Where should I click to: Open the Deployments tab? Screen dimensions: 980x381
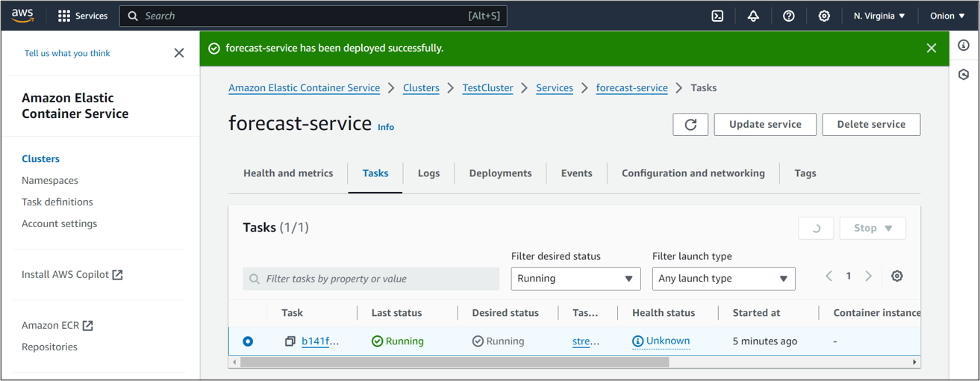500,173
